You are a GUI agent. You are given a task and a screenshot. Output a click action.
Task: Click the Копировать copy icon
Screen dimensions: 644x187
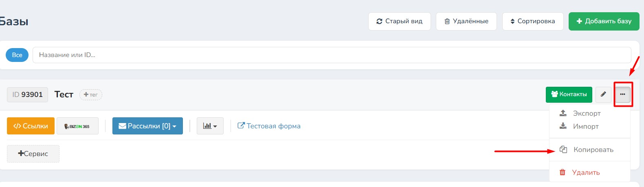tap(563, 150)
